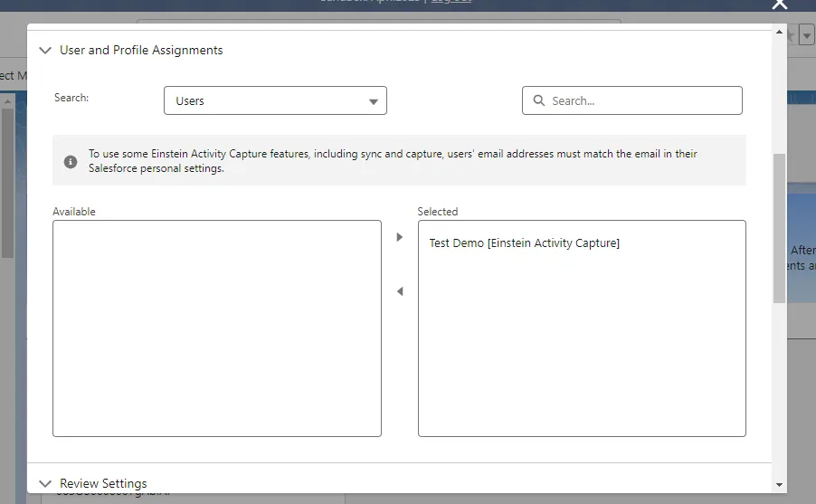Image resolution: width=816 pixels, height=504 pixels.
Task: Close the dialog with the X icon
Action: click(x=779, y=5)
